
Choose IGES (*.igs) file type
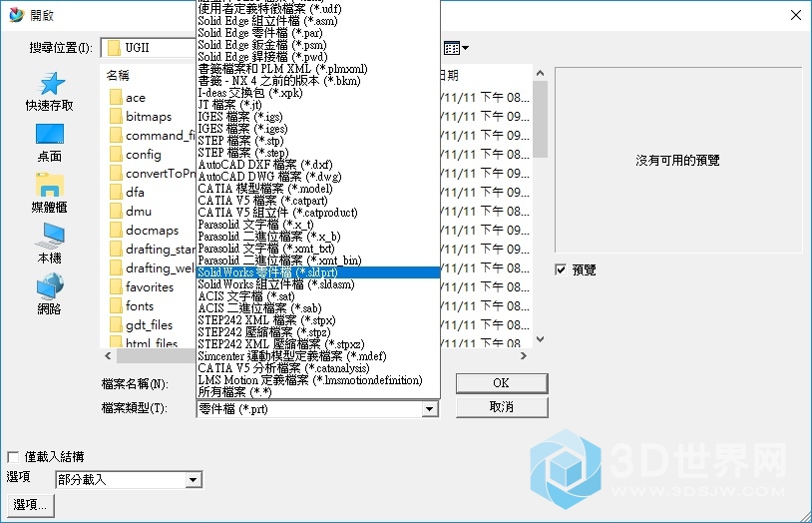pos(318,117)
